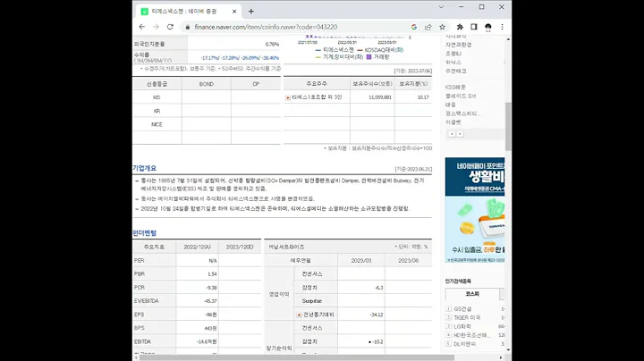Image resolution: width=644 pixels, height=361 pixels.
Task: Expand the 전년동기대비 row plus icon
Action: tap(299, 315)
